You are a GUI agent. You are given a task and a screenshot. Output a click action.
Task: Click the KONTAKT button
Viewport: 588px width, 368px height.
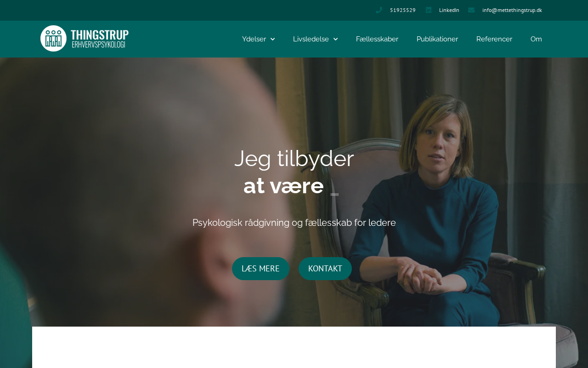[x=325, y=269]
